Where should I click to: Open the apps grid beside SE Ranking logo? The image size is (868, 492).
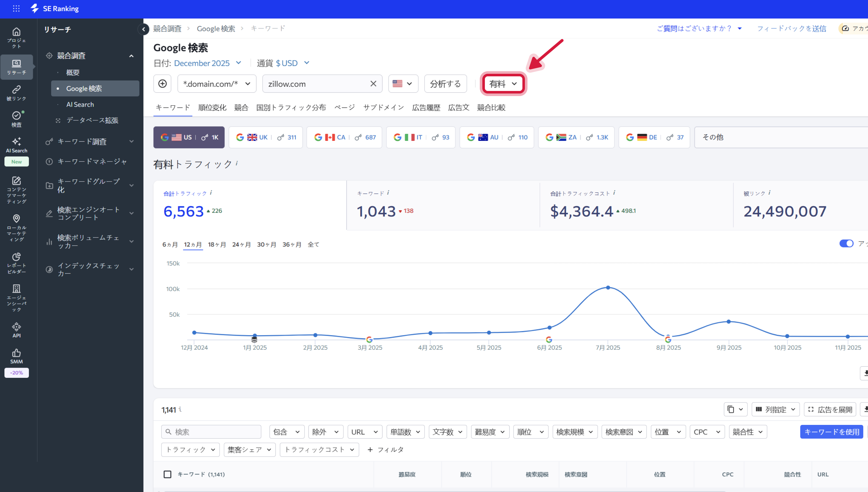pos(16,9)
